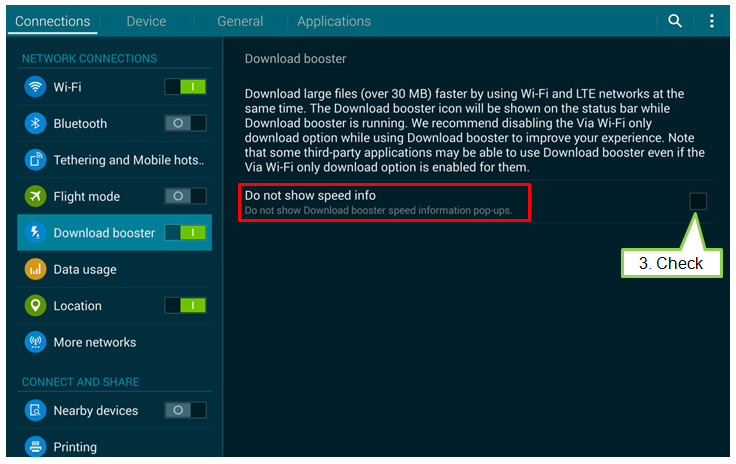Open the Data usage entry
This screenshot has width=736, height=464.
85,270
